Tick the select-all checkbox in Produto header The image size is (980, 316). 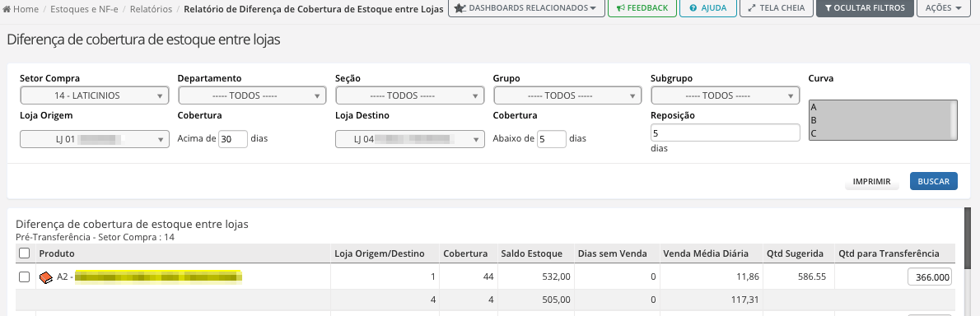(x=25, y=253)
